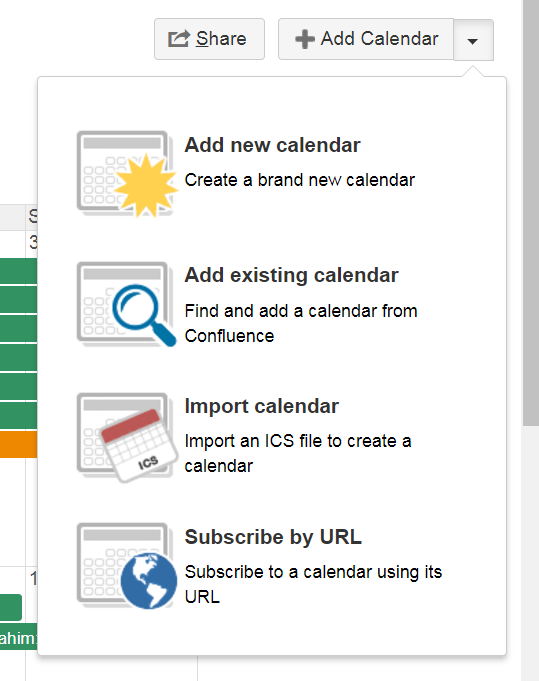Screen dimensions: 539x681
Task: Click the vertical scrollbar thumb
Action: tap(531, 213)
